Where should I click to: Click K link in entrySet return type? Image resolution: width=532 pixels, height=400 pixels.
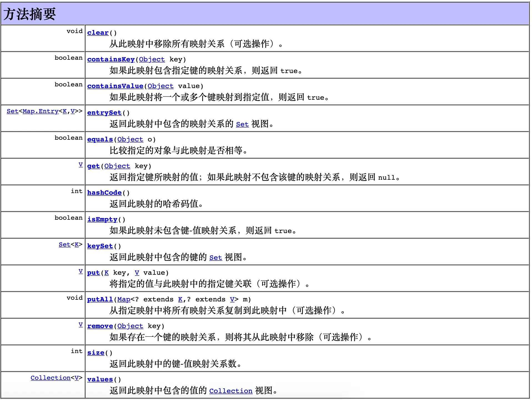[65, 111]
